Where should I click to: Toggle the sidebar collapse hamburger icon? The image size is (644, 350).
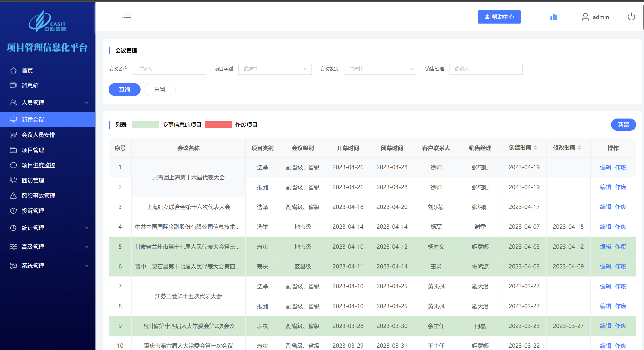click(126, 17)
